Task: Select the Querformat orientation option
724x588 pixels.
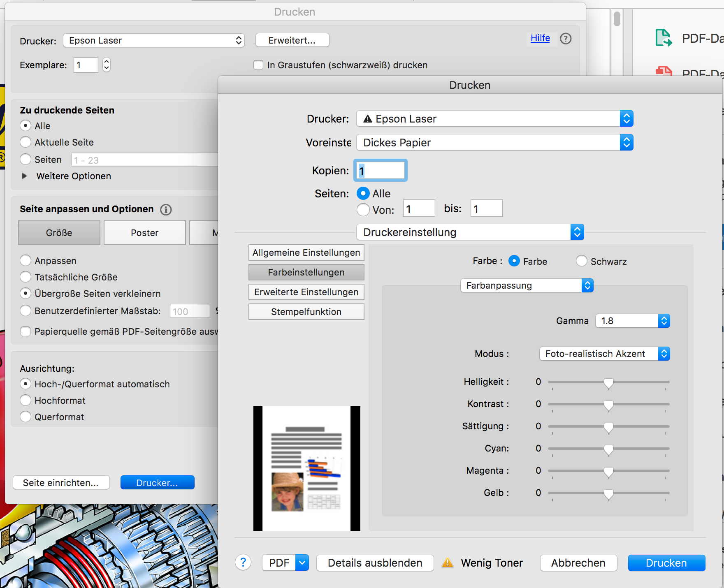Action: [x=26, y=417]
